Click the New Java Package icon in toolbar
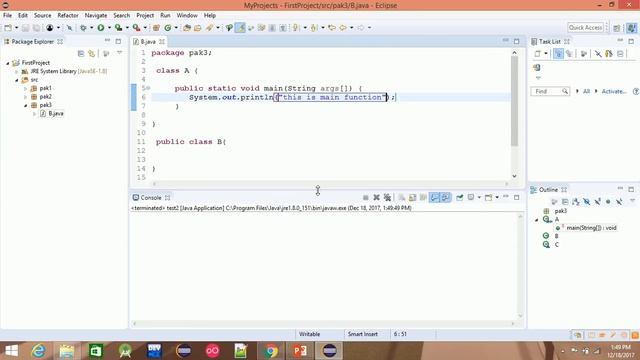This screenshot has width=640, height=360. click(156, 28)
